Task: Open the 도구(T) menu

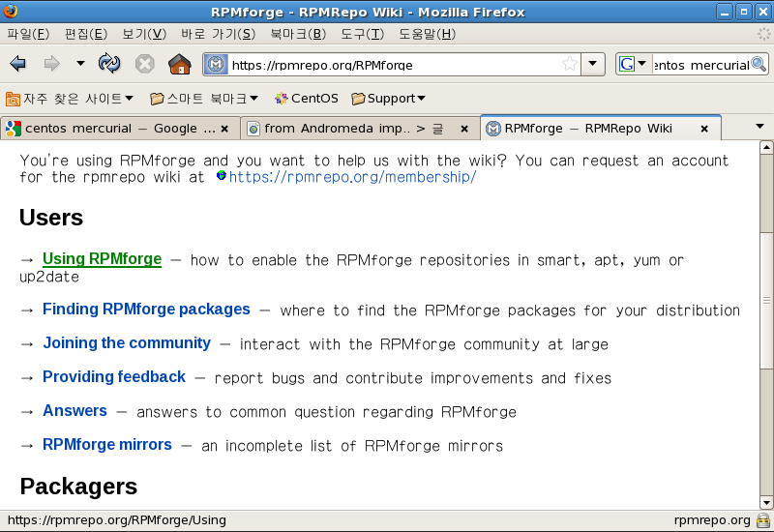Action: click(x=362, y=34)
